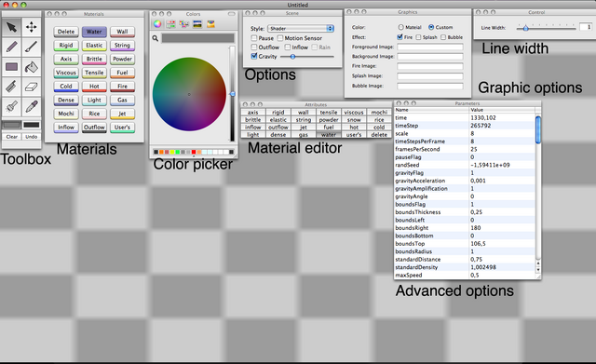Adjust the Line Width slider
The image size is (596, 364).
point(525,28)
